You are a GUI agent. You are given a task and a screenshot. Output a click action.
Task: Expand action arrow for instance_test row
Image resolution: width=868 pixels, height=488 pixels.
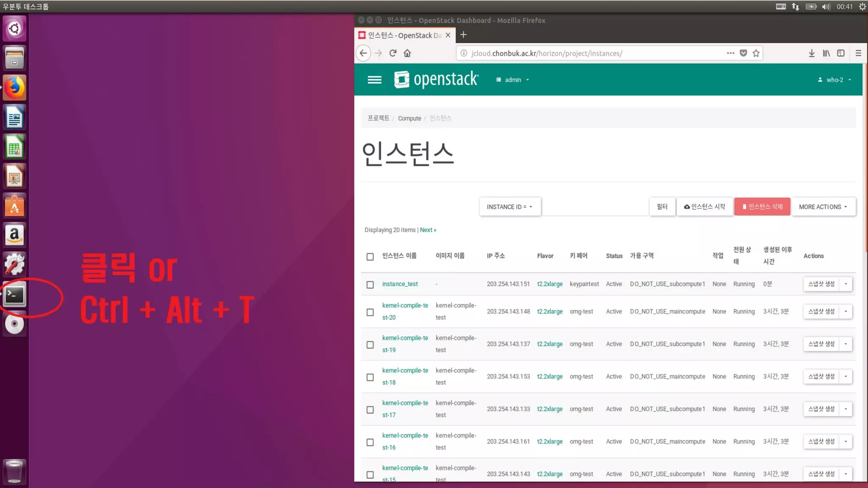pyautogui.click(x=846, y=284)
